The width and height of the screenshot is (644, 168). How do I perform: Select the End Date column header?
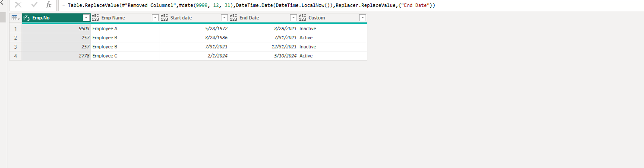(264, 18)
